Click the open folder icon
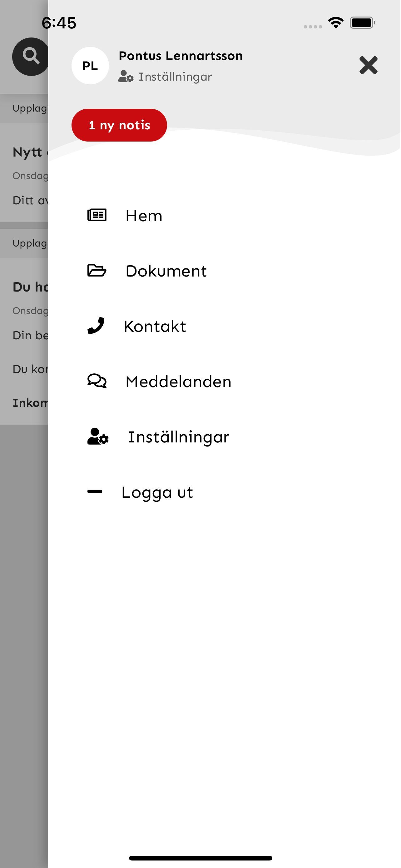The width and height of the screenshot is (401, 868). click(x=97, y=270)
